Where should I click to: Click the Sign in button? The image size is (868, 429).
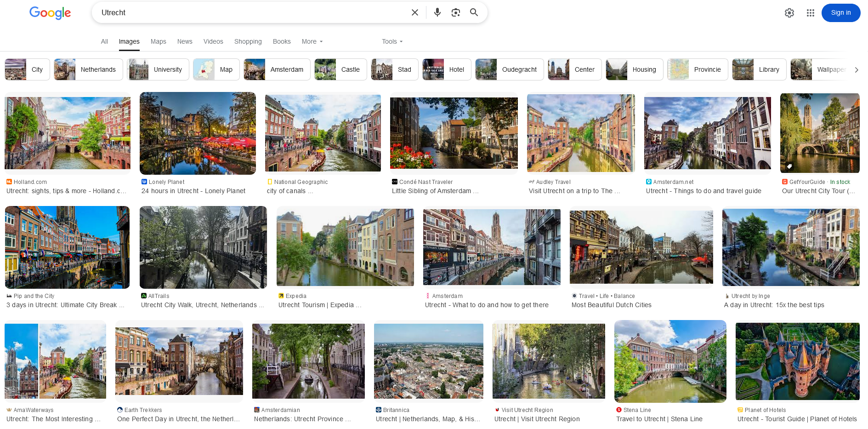[x=840, y=13]
